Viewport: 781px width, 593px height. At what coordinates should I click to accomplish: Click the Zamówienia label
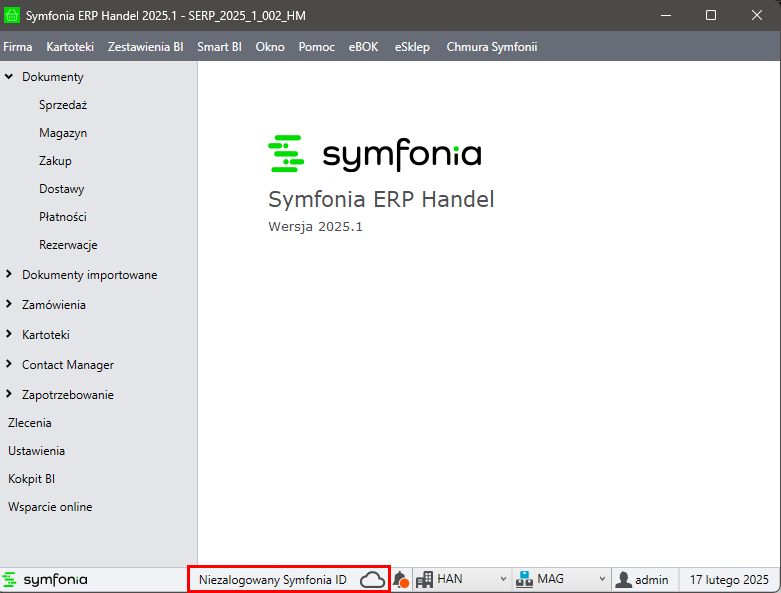[54, 305]
